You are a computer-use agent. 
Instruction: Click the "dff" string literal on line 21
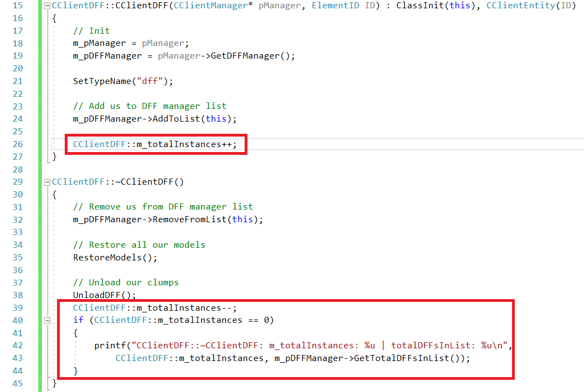(147, 81)
